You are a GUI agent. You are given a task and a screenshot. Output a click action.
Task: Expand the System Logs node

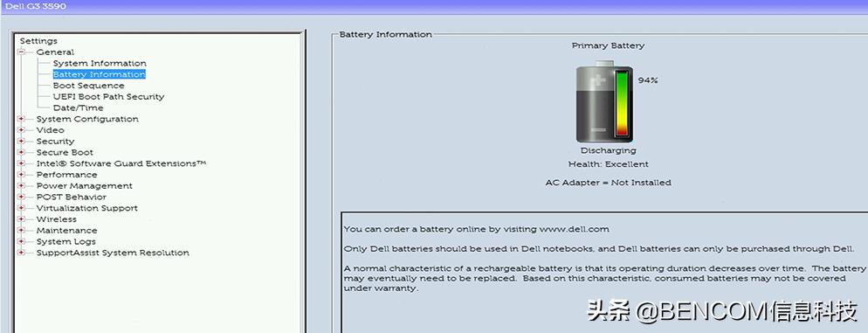pos(22,241)
